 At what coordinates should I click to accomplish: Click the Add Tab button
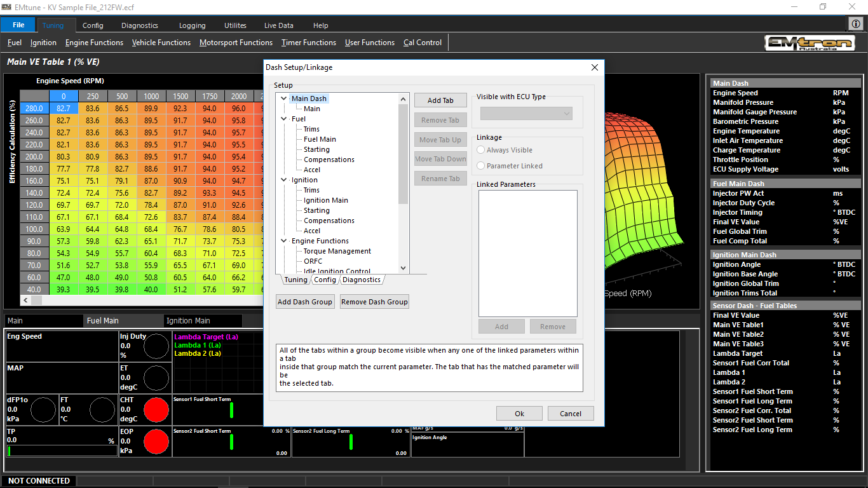click(440, 100)
